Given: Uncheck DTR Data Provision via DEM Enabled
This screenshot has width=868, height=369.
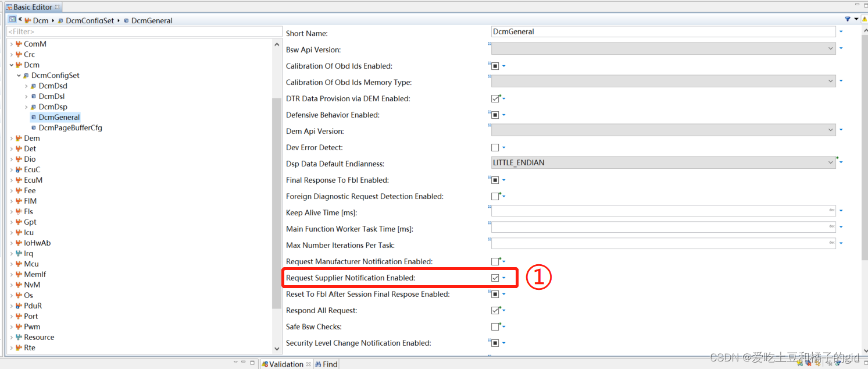Looking at the screenshot, I should tap(495, 98).
